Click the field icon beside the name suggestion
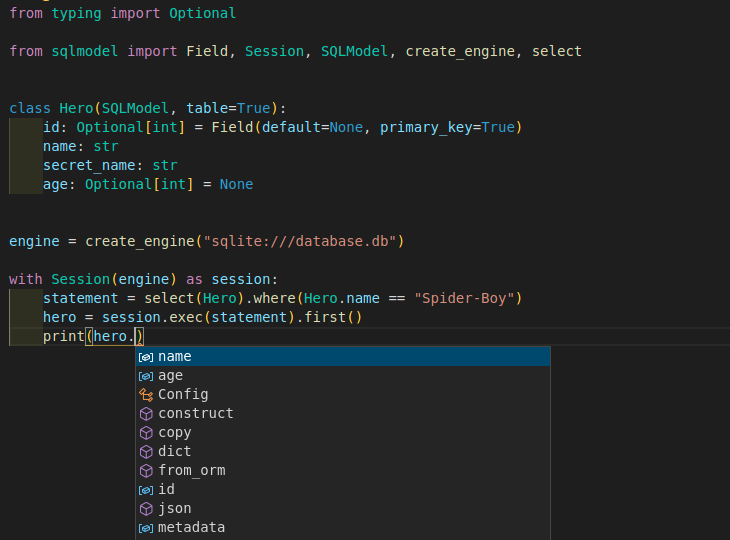This screenshot has width=730, height=540. [x=146, y=357]
